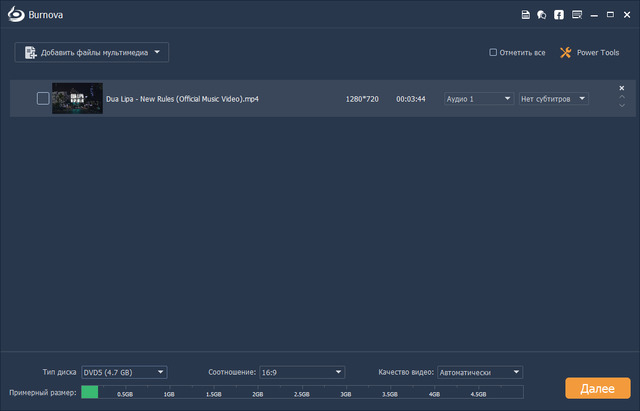Screen dimensions: 640x411
Task: Expand the 'Аудио 1' audio track dropdown
Action: (479, 98)
